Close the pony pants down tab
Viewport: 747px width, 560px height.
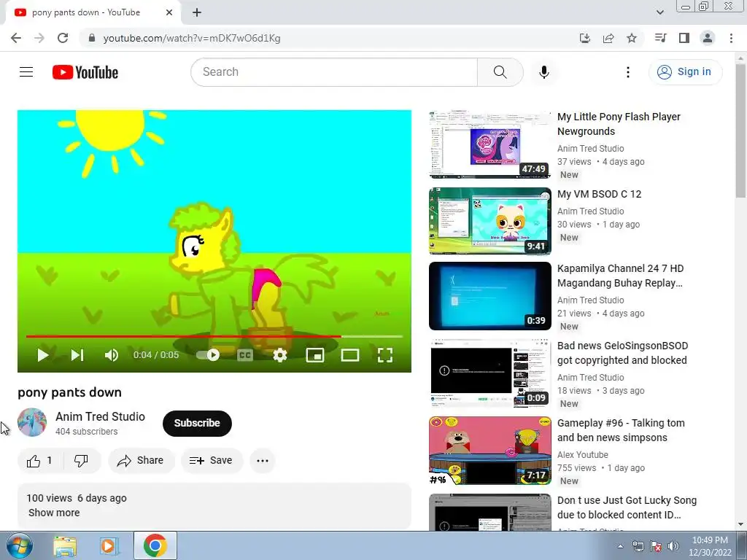coord(169,12)
